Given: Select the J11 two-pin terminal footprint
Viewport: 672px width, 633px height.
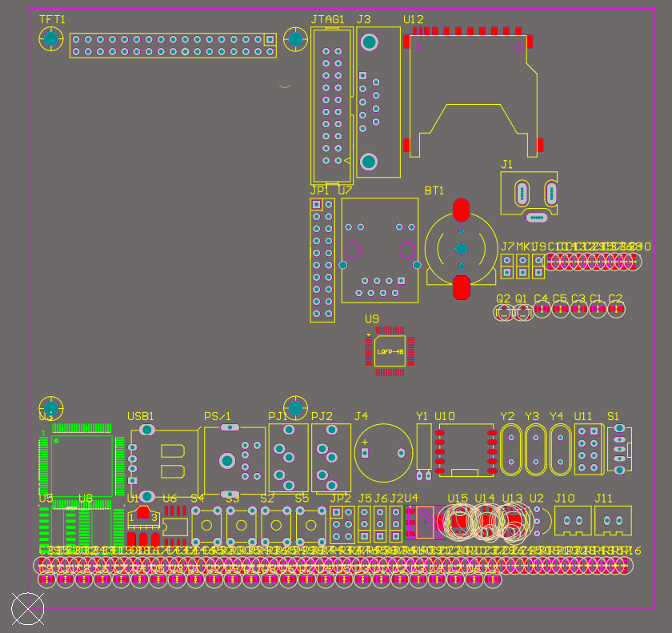Looking at the screenshot, I should [x=613, y=521].
